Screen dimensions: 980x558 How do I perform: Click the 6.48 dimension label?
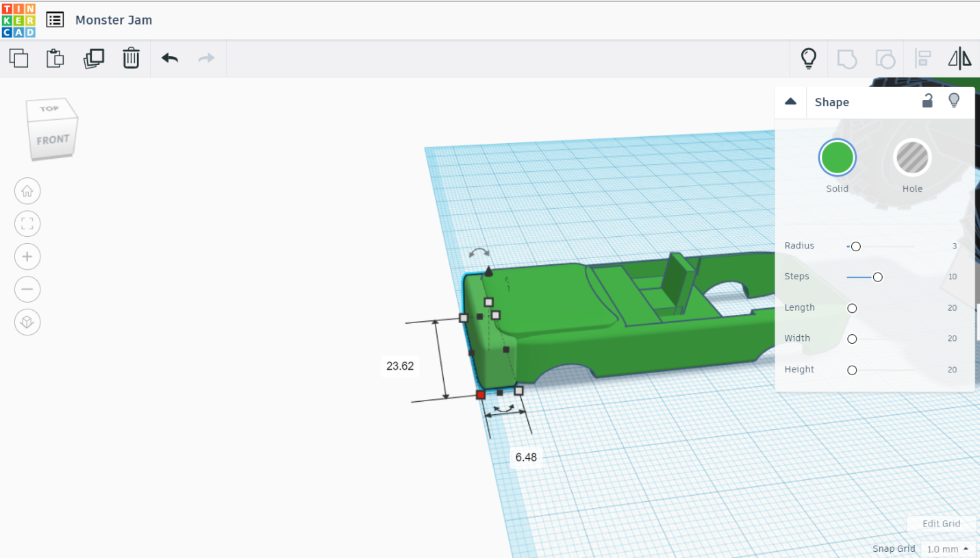(526, 457)
